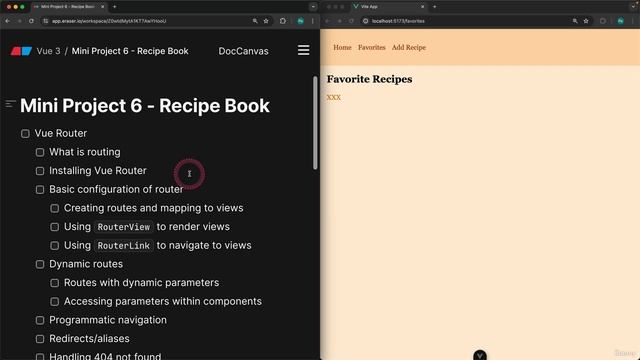The width and height of the screenshot is (640, 360).
Task: Check Creating routes and mapping to views
Action: point(55,208)
